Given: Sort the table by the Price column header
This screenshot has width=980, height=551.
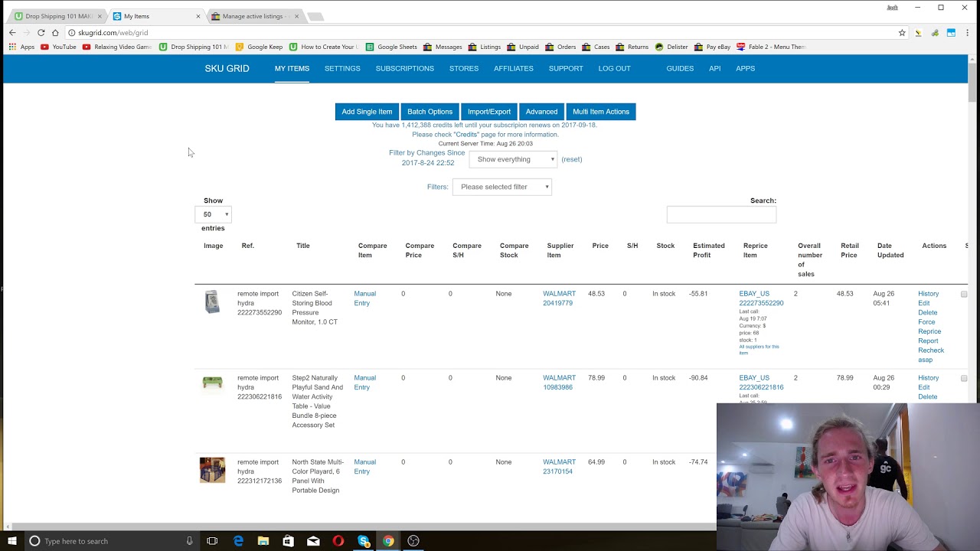Looking at the screenshot, I should (x=600, y=246).
